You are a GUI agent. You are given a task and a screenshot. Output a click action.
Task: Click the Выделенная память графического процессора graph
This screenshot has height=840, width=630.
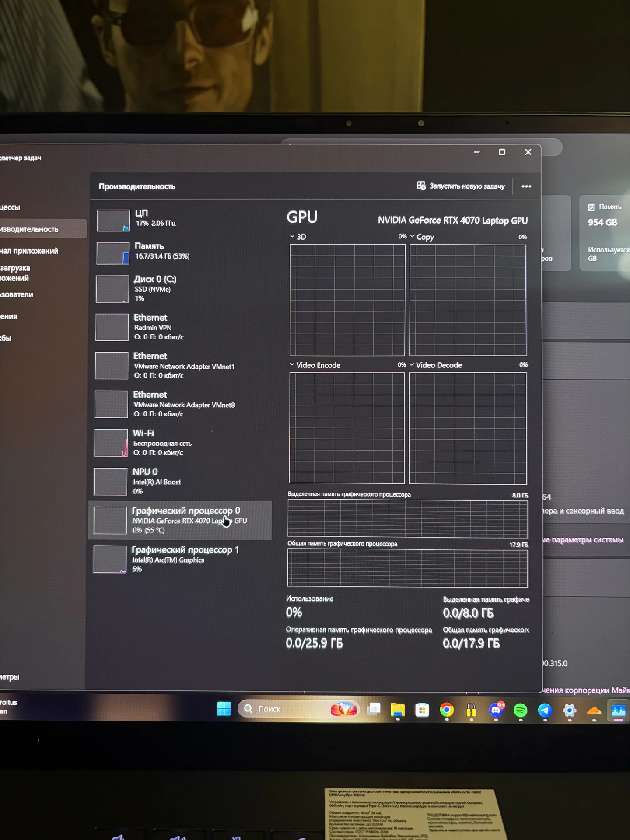(408, 518)
